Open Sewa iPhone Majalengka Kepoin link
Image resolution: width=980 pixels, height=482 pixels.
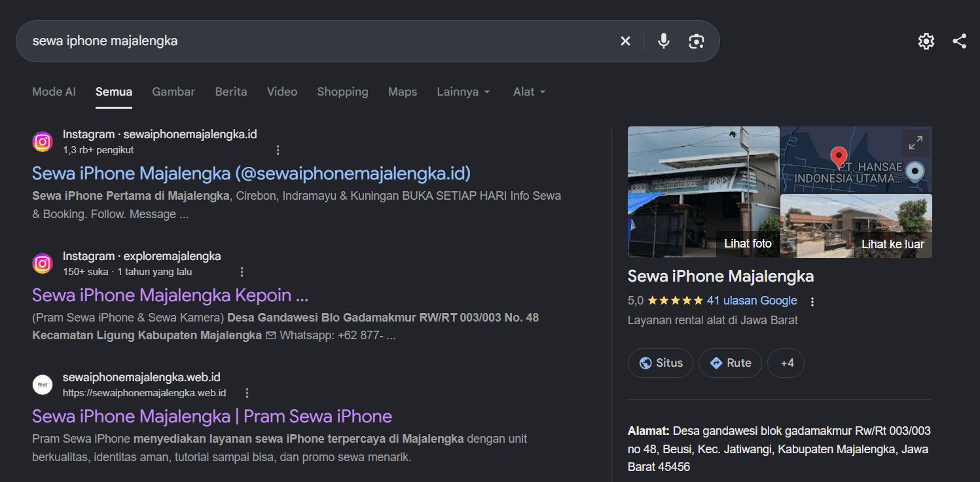coord(170,295)
